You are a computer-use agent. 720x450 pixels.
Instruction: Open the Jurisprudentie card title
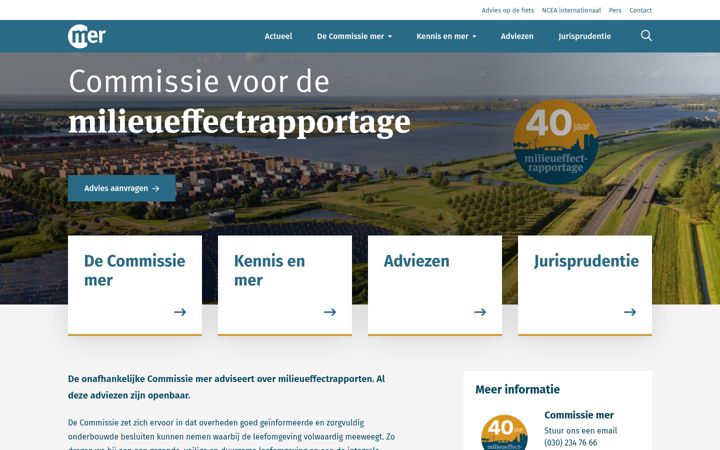[586, 261]
